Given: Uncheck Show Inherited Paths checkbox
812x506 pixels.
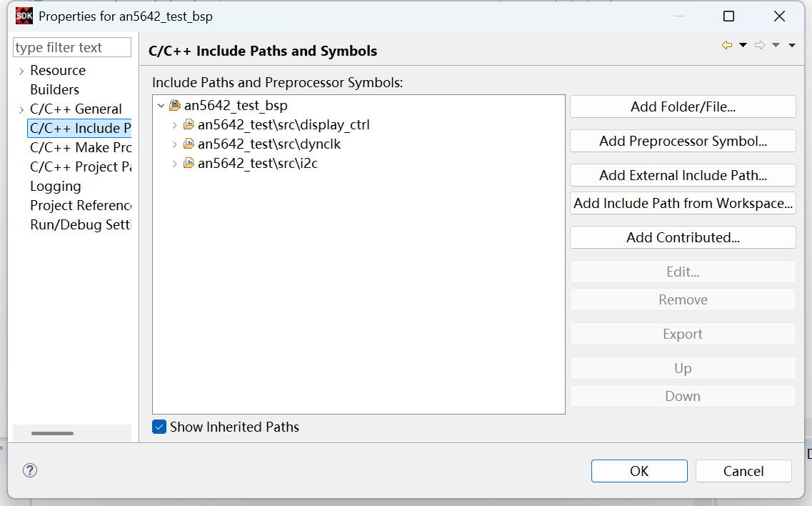Looking at the screenshot, I should pyautogui.click(x=159, y=427).
